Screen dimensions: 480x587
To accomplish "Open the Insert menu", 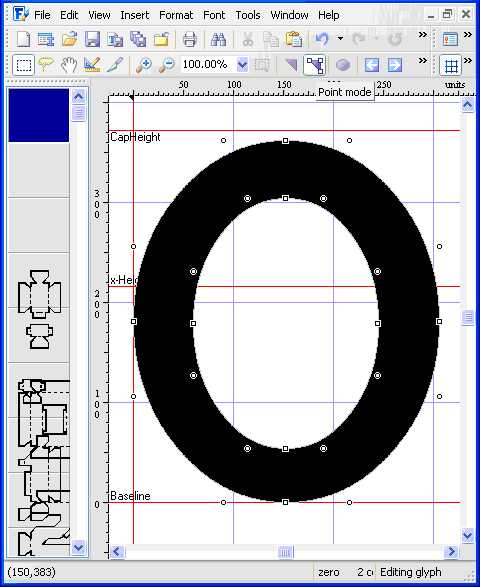I will [x=134, y=15].
